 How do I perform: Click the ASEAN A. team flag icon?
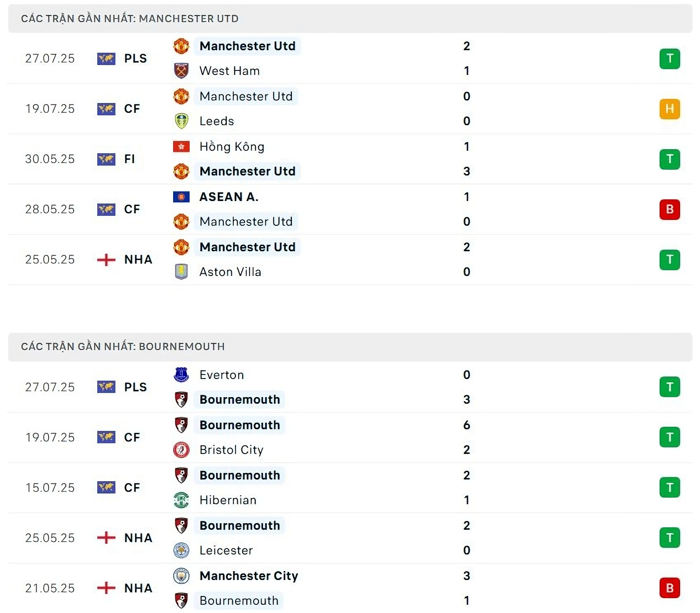[x=181, y=197]
